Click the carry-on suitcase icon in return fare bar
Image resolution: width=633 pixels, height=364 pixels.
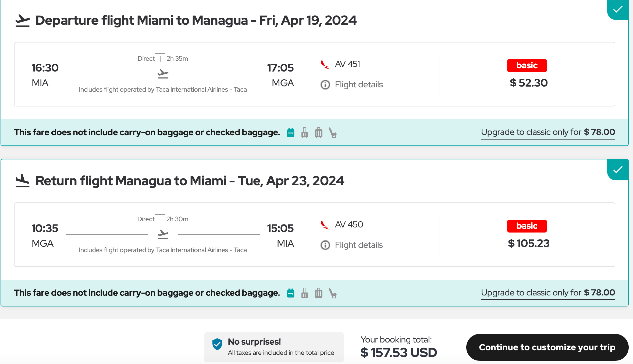(x=304, y=293)
